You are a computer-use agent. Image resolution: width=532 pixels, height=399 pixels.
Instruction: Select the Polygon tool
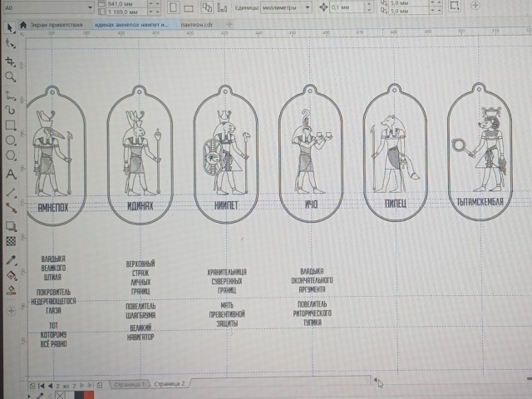[x=11, y=155]
